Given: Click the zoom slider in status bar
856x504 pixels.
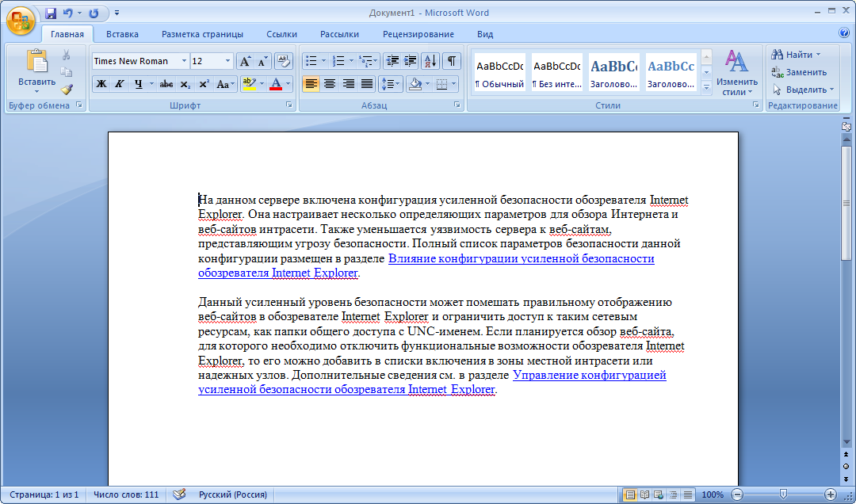Looking at the screenshot, I should point(783,494).
